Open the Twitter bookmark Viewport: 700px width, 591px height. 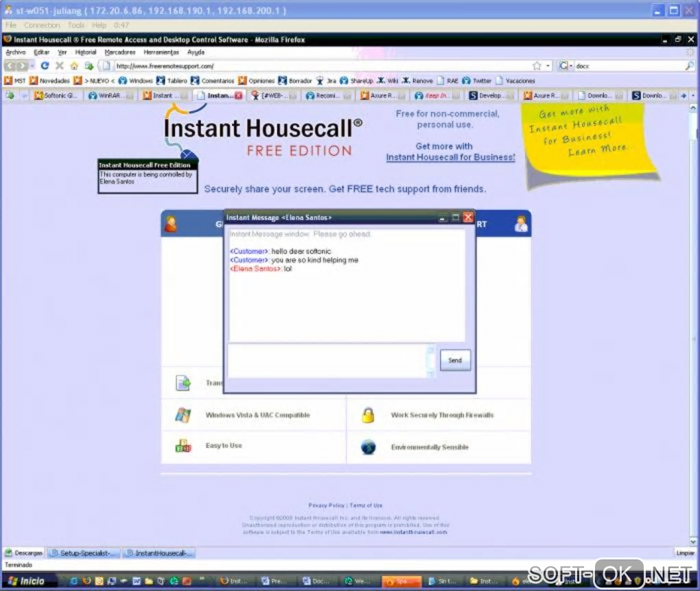[476, 81]
